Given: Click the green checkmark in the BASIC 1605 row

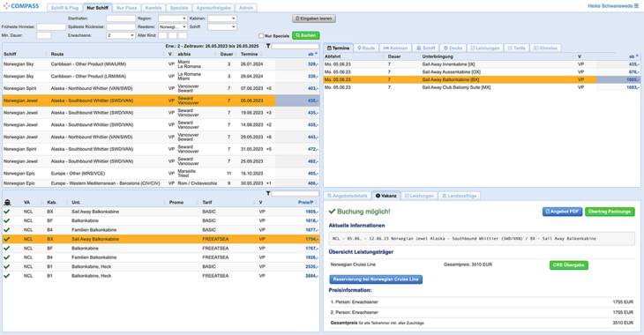Looking at the screenshot, I should (x=6, y=212).
